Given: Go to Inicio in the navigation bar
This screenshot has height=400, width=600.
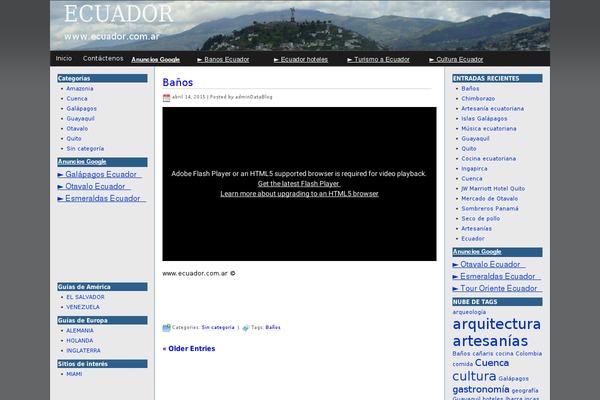Looking at the screenshot, I should pos(64,59).
